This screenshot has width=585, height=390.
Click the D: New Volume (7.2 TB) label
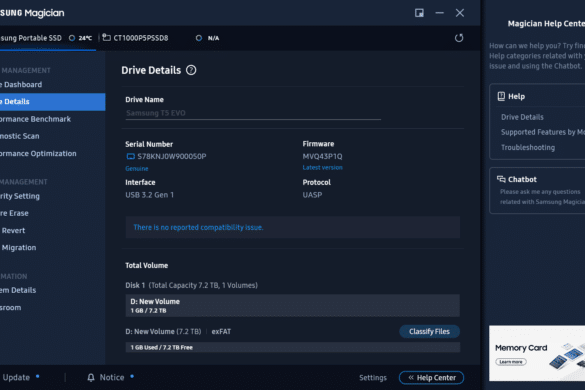tap(163, 331)
